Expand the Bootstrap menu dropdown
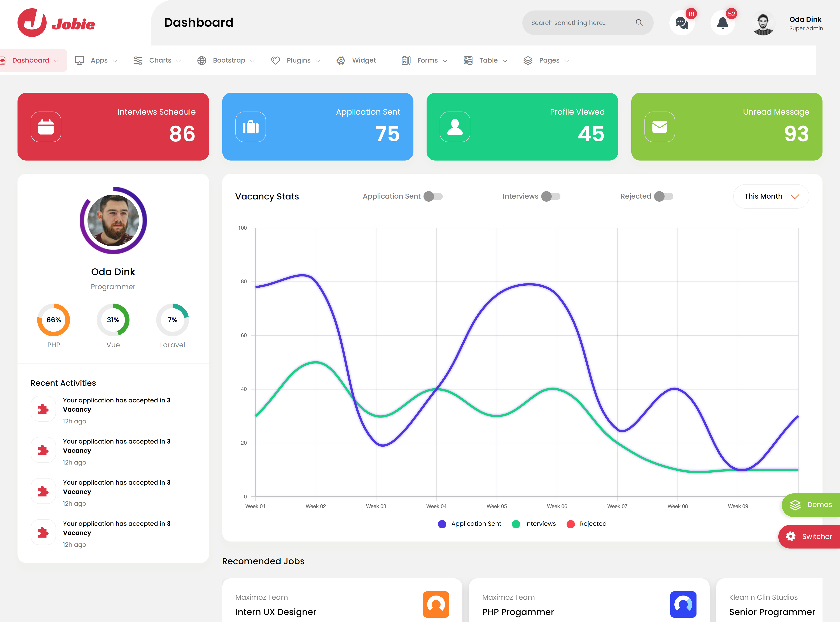Image resolution: width=840 pixels, height=622 pixels. pos(226,60)
